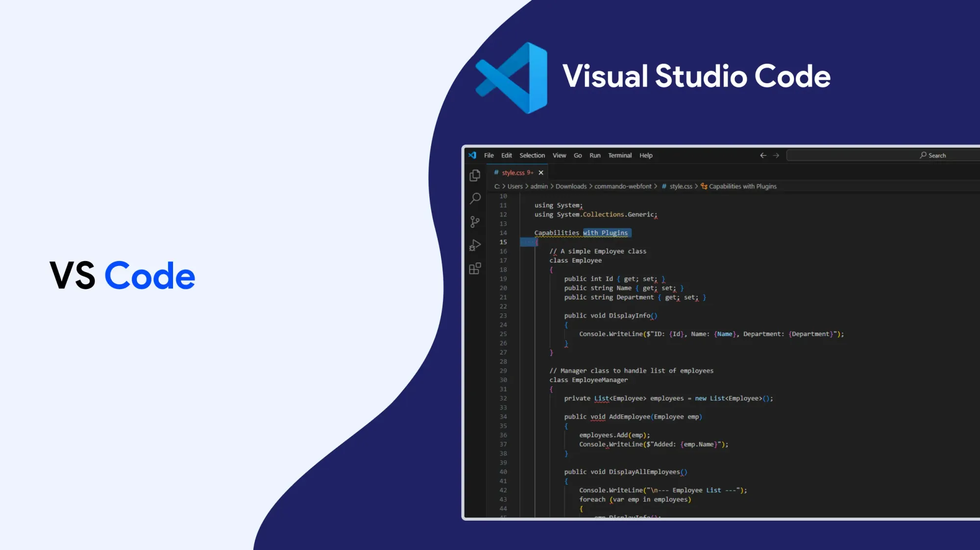Click 'foreach (var emp in employees)' line
The height and width of the screenshot is (550, 980).
click(x=635, y=500)
